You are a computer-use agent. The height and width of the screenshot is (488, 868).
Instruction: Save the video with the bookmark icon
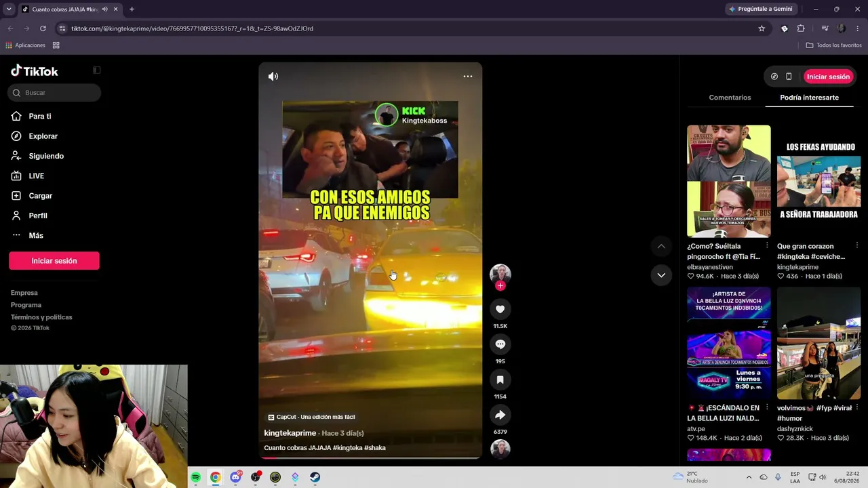click(x=500, y=380)
